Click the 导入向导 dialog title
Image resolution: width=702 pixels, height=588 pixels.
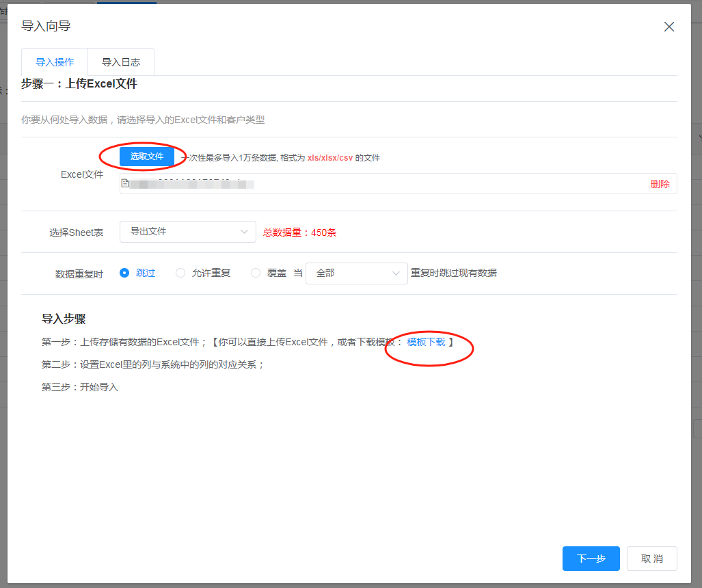point(46,26)
